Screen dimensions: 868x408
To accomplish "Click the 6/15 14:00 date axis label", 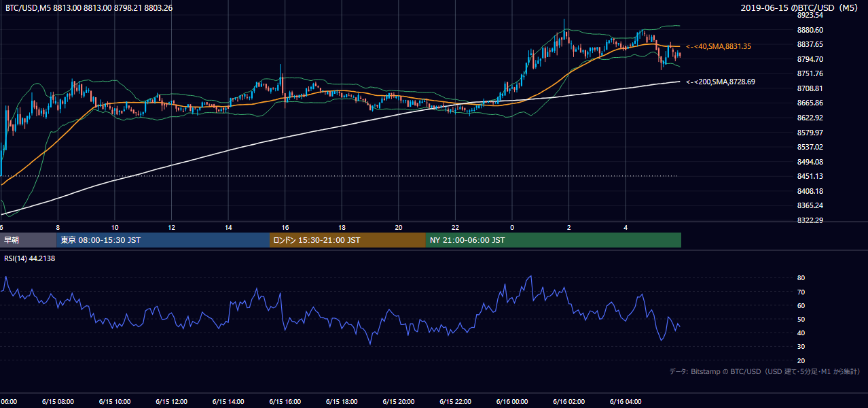I will tap(228, 402).
